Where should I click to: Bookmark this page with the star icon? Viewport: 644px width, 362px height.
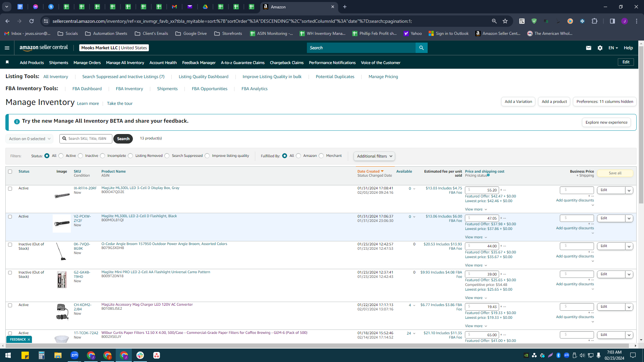point(505,21)
